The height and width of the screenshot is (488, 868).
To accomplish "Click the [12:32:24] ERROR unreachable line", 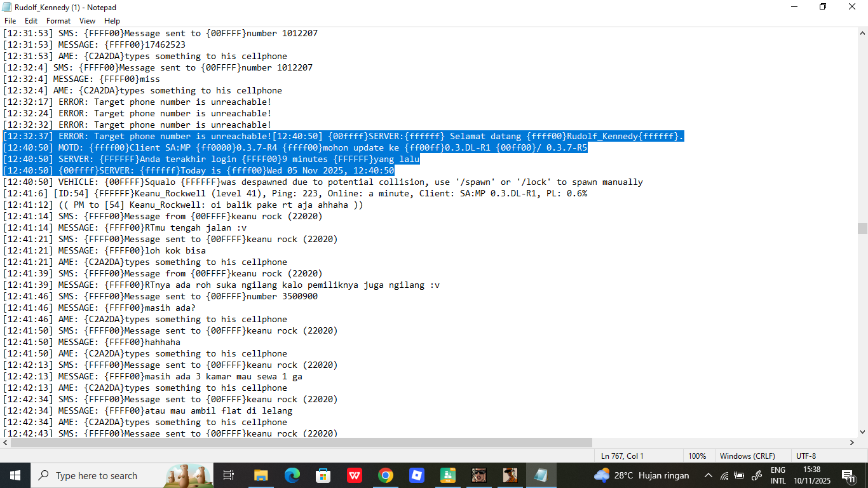I will coord(137,113).
